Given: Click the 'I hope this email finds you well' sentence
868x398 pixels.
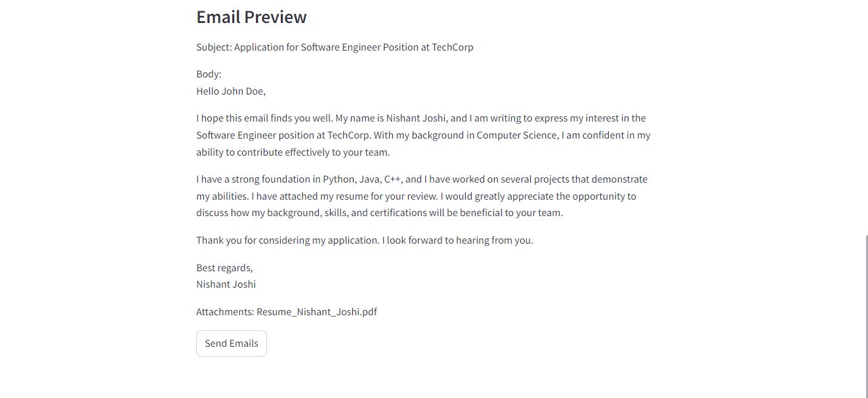Looking at the screenshot, I should (264, 118).
